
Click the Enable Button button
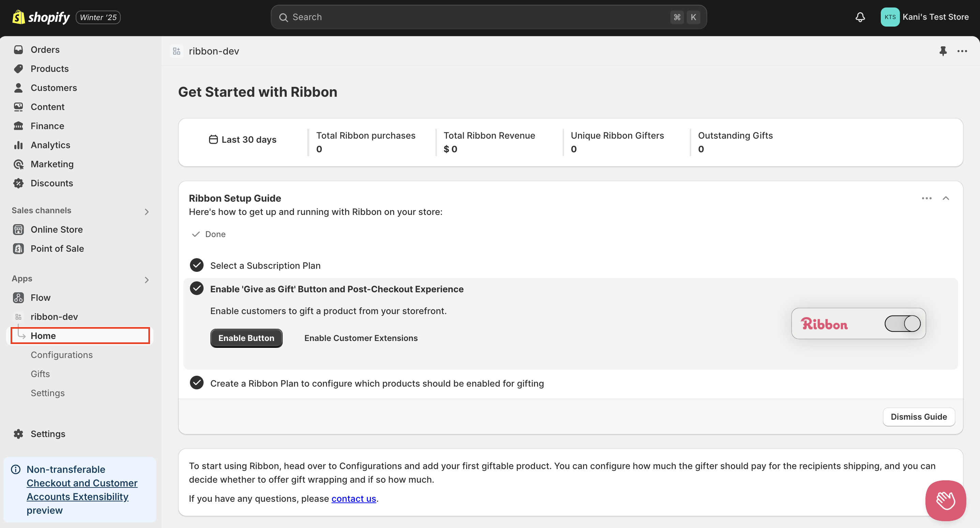tap(246, 338)
